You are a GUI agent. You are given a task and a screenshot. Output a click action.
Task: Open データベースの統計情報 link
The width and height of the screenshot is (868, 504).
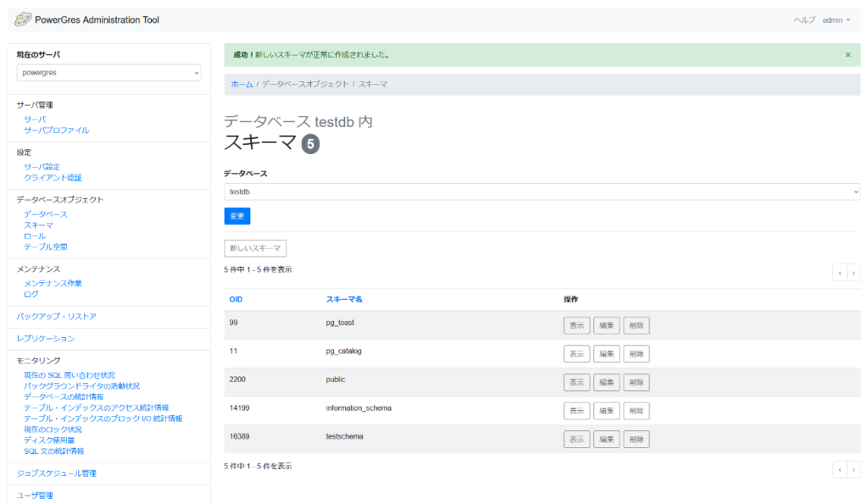pyautogui.click(x=64, y=396)
